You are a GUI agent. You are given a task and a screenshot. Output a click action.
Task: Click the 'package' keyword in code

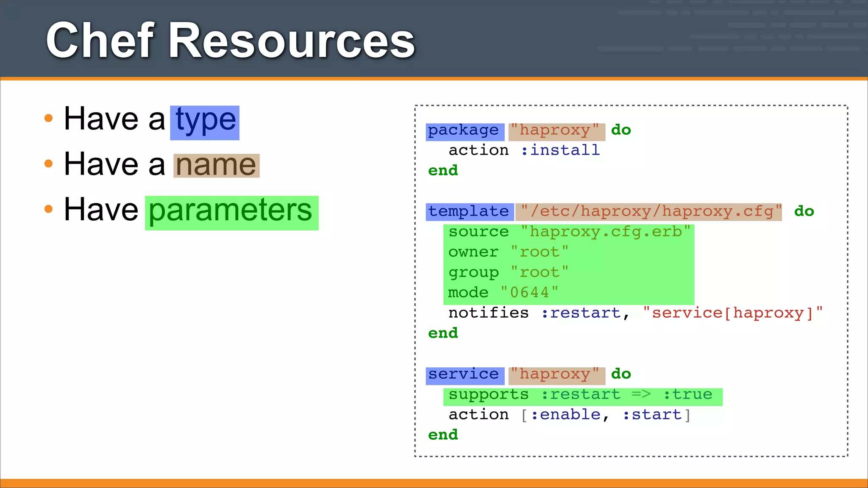[x=465, y=131]
